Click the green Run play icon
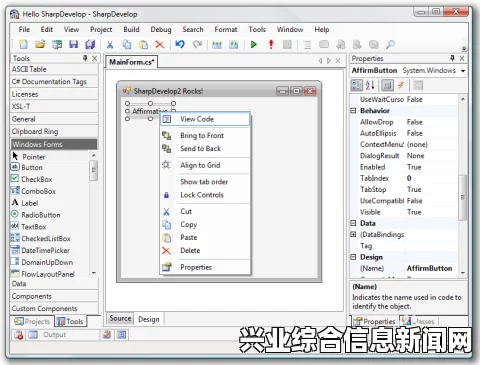The width and height of the screenshot is (480, 365). tap(254, 44)
